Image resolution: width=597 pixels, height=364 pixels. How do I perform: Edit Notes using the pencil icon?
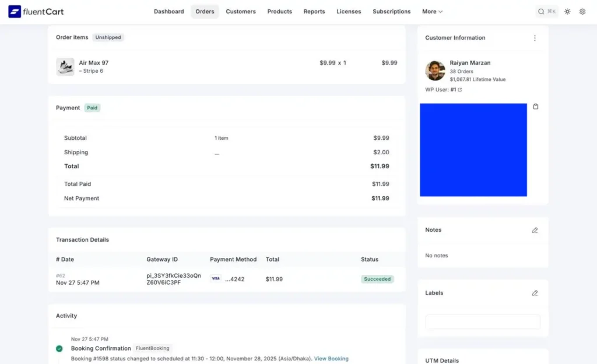click(535, 230)
